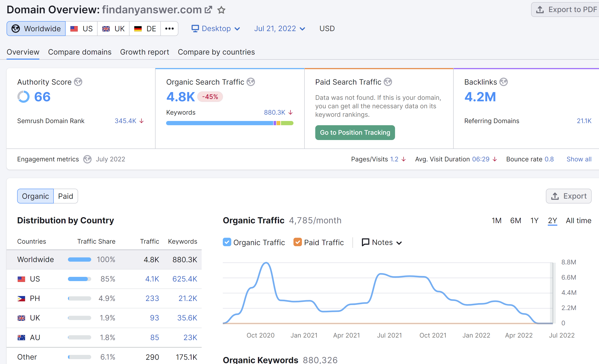Image resolution: width=599 pixels, height=364 pixels.
Task: Star the domain as favorite
Action: click(221, 10)
